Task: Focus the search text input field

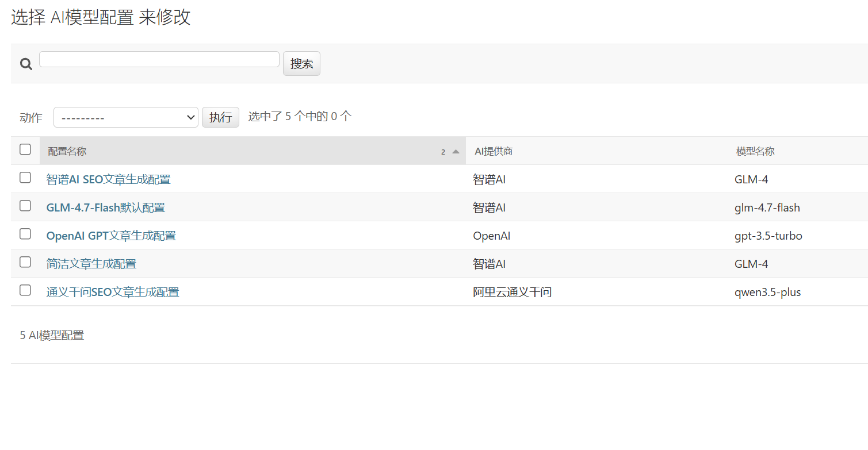Action: 159,59
